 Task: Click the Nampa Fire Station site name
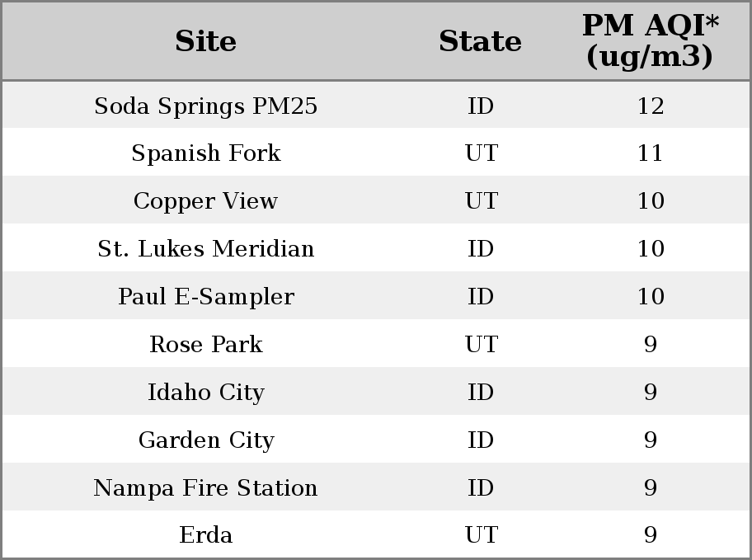[206, 488]
